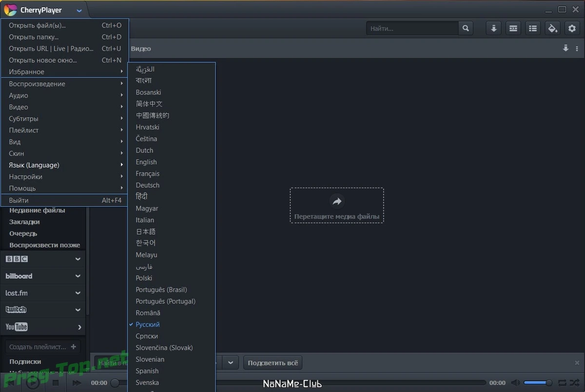
Task: Choose Открыть файл(ы)... menu entry
Action: (64, 25)
